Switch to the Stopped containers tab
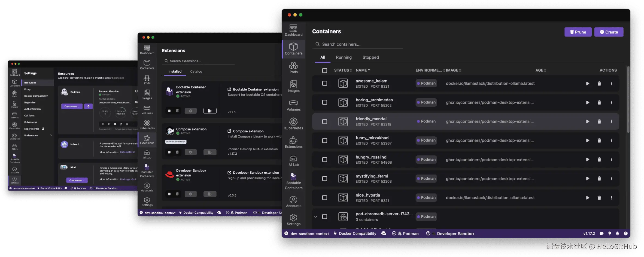The image size is (644, 257). coord(370,57)
